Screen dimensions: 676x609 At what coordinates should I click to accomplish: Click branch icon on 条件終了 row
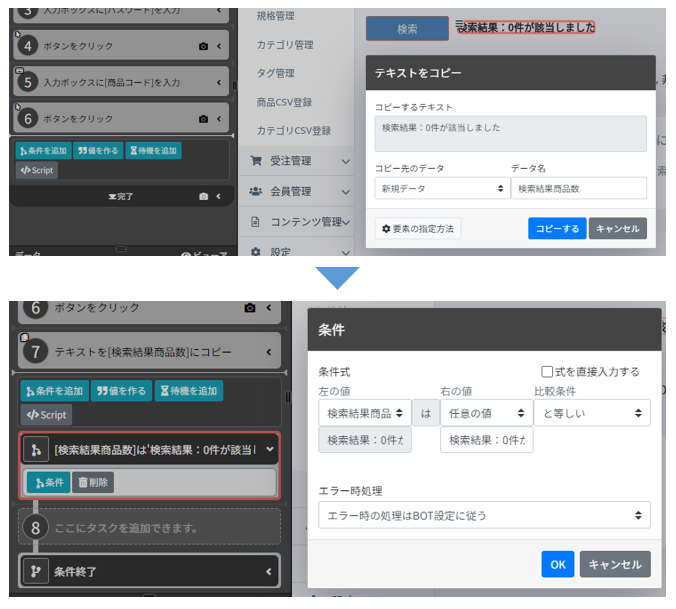36,572
